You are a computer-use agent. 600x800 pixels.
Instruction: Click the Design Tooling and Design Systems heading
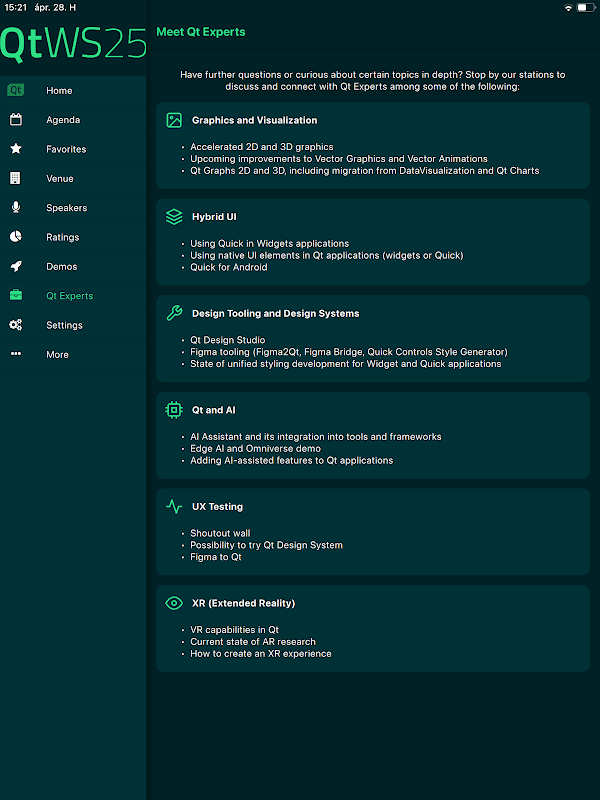(276, 313)
